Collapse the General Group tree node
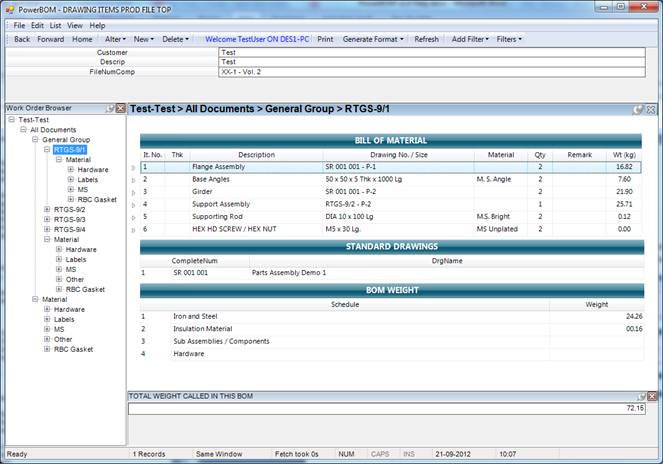This screenshot has width=663, height=464. point(35,140)
